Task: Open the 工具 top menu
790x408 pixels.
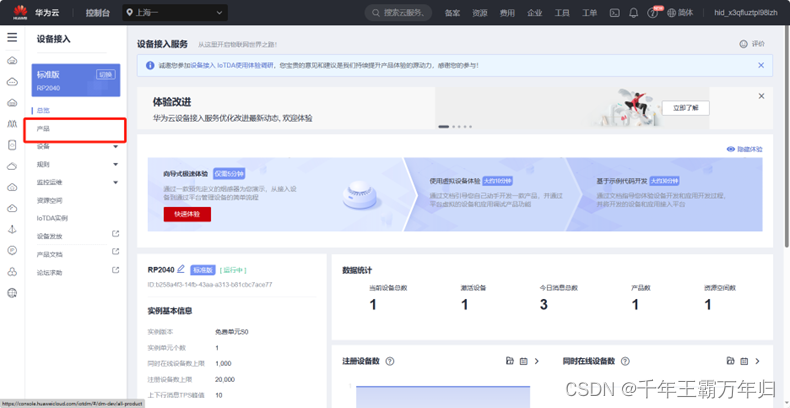Action: 562,13
